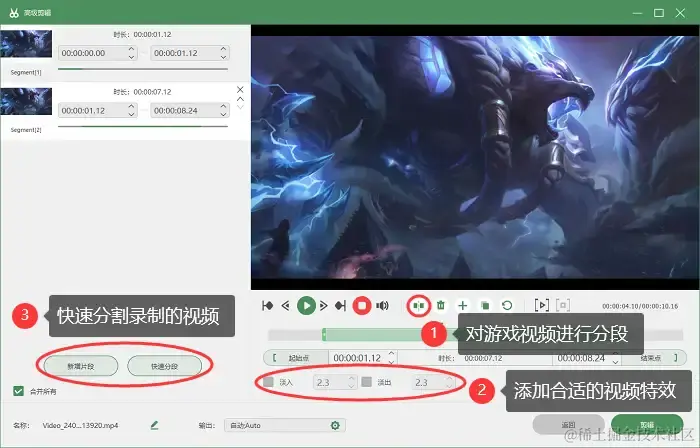Add a segment with the plus icon
This screenshot has height=448, width=700.
[462, 306]
